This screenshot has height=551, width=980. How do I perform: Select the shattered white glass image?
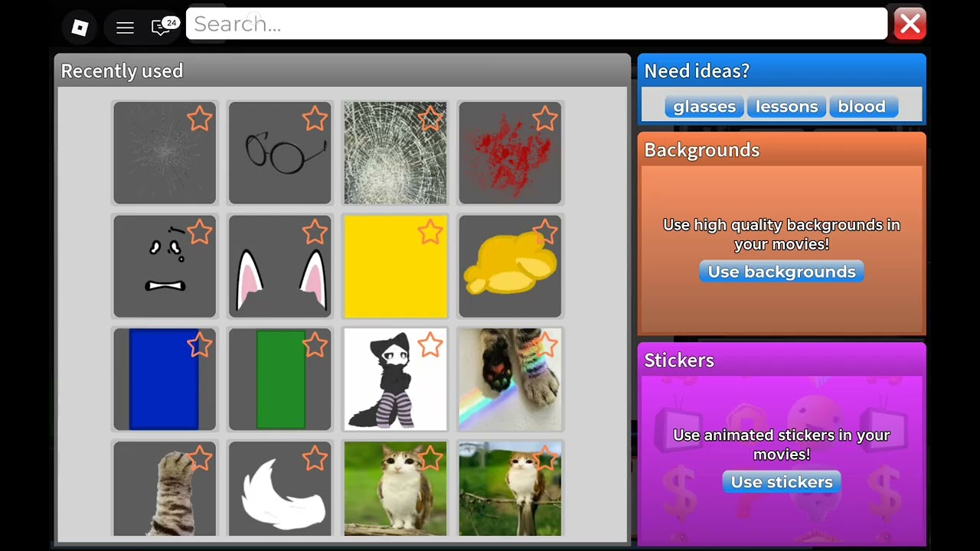click(395, 153)
